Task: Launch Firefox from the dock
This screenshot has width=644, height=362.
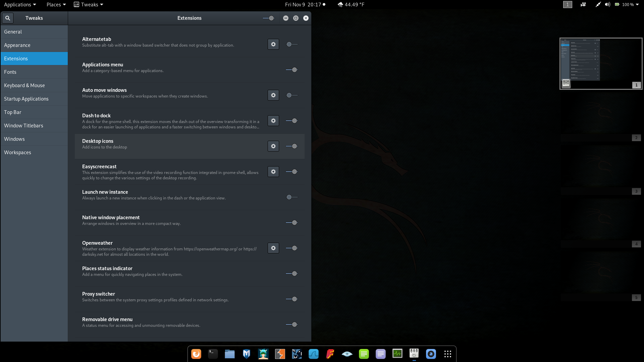Action: pos(196,354)
